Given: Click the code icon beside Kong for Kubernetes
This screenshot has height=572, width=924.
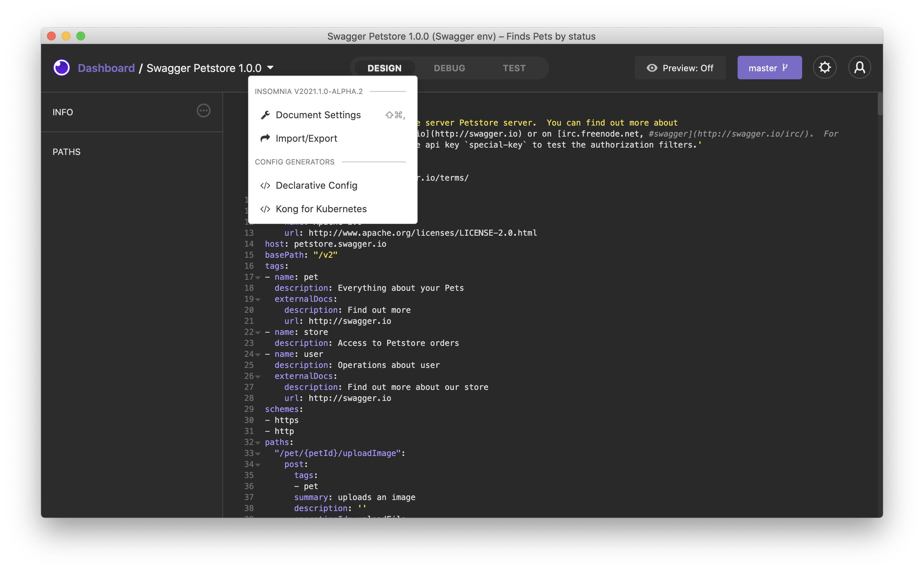Looking at the screenshot, I should tap(265, 209).
